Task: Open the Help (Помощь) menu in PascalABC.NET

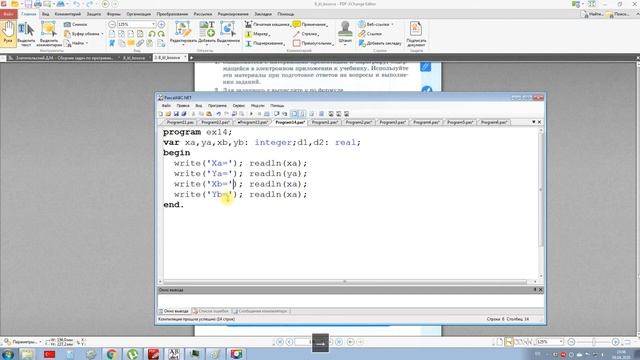Action: (x=277, y=106)
